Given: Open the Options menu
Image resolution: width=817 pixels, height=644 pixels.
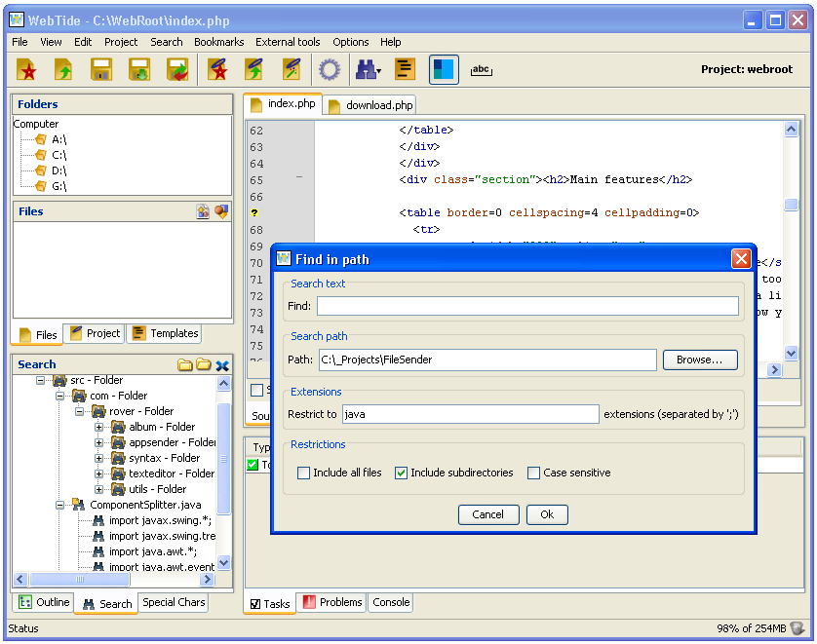Looking at the screenshot, I should 351,42.
